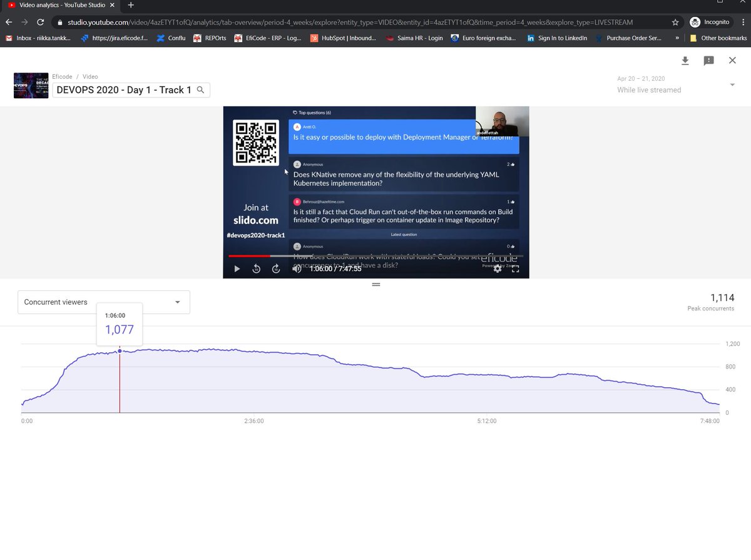Seek on the video progress bar
The image size is (751, 560).
(375, 256)
